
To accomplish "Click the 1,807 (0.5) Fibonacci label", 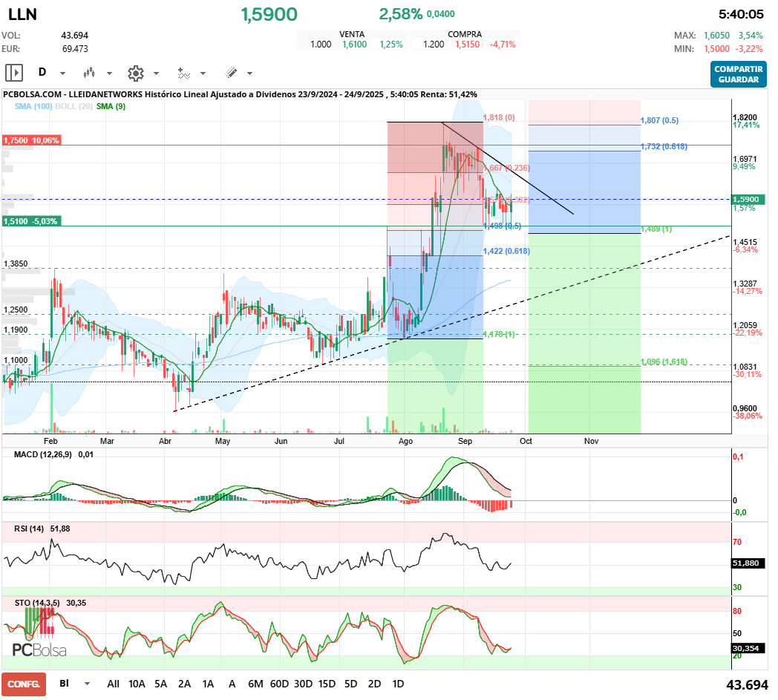I will (659, 120).
